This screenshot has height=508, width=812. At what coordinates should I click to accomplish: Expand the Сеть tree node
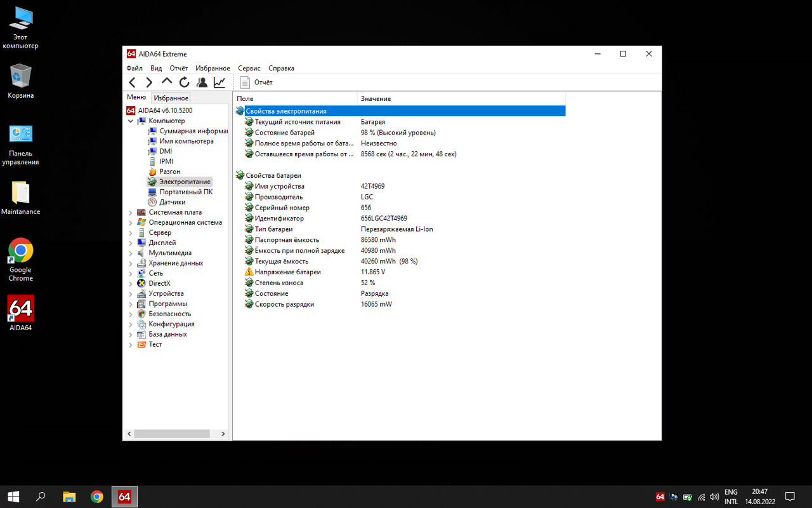pyautogui.click(x=131, y=273)
